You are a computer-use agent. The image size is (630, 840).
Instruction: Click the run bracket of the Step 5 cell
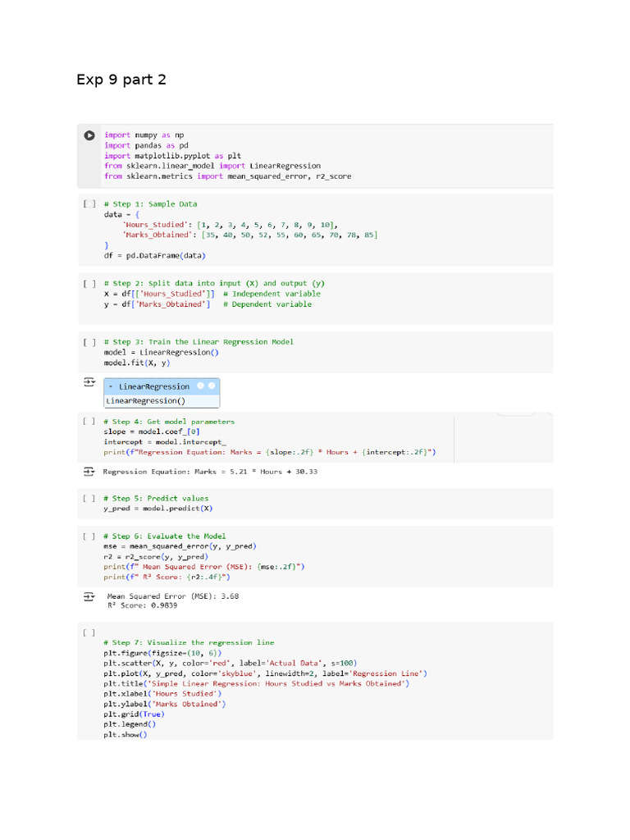coord(89,498)
